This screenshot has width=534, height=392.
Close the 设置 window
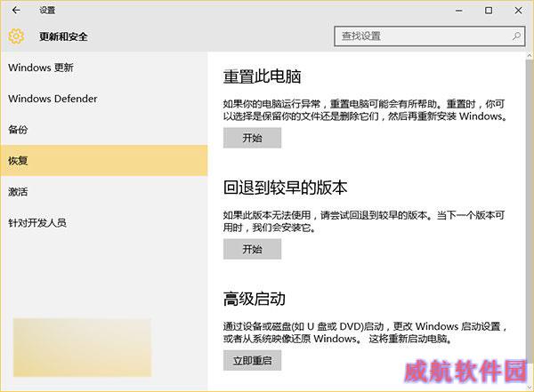tap(518, 11)
